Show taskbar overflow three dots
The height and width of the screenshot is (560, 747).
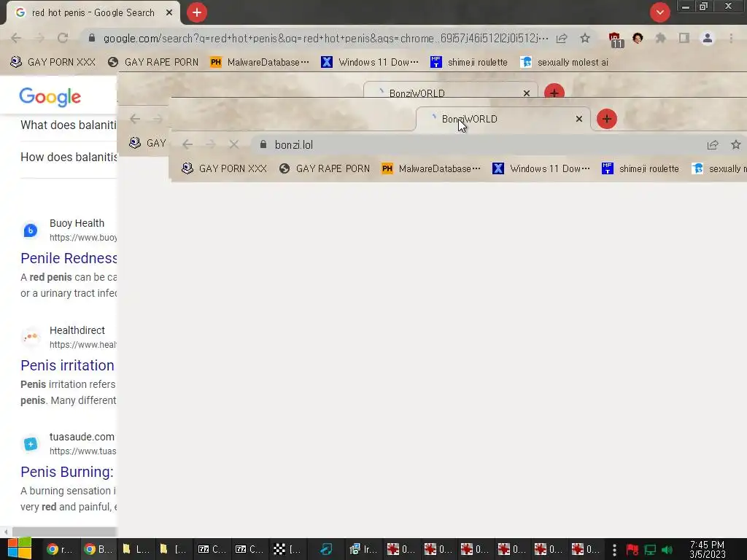(614, 550)
